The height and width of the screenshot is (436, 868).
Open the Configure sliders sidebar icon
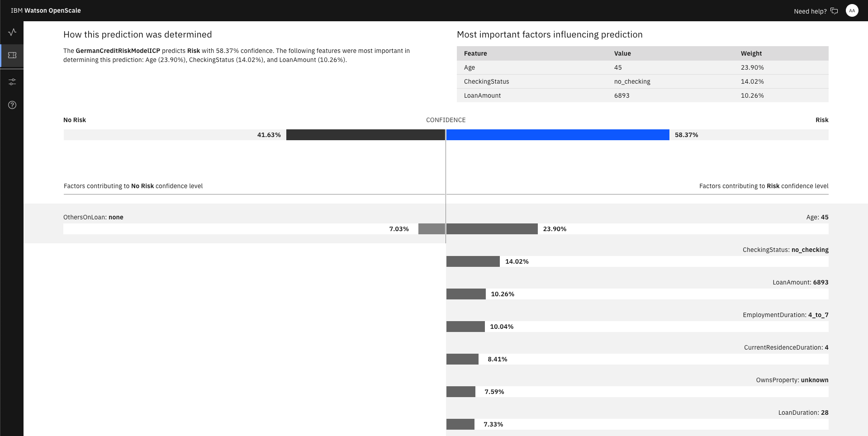coord(12,82)
